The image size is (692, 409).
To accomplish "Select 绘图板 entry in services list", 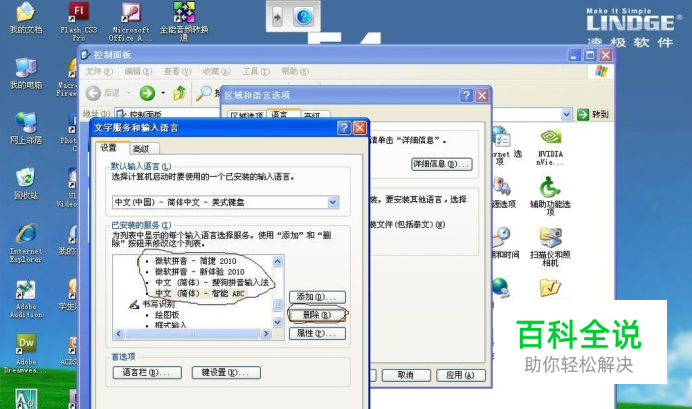I will click(x=167, y=315).
